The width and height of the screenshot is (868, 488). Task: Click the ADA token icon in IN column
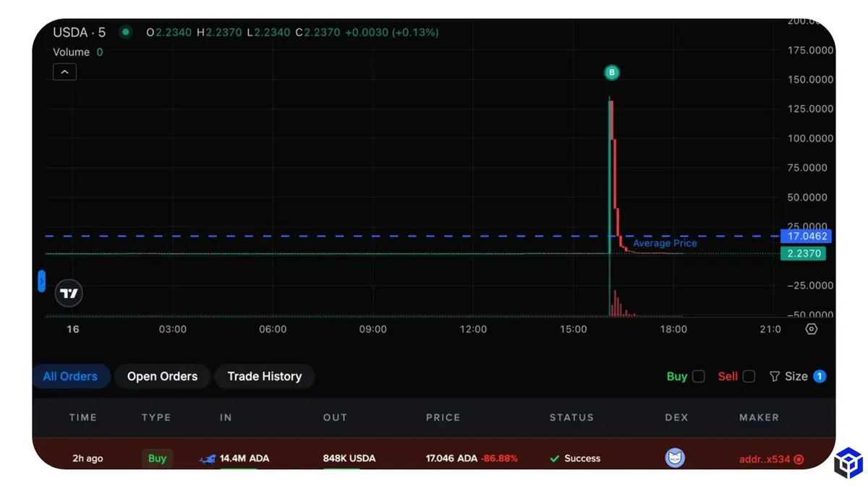[x=208, y=458]
